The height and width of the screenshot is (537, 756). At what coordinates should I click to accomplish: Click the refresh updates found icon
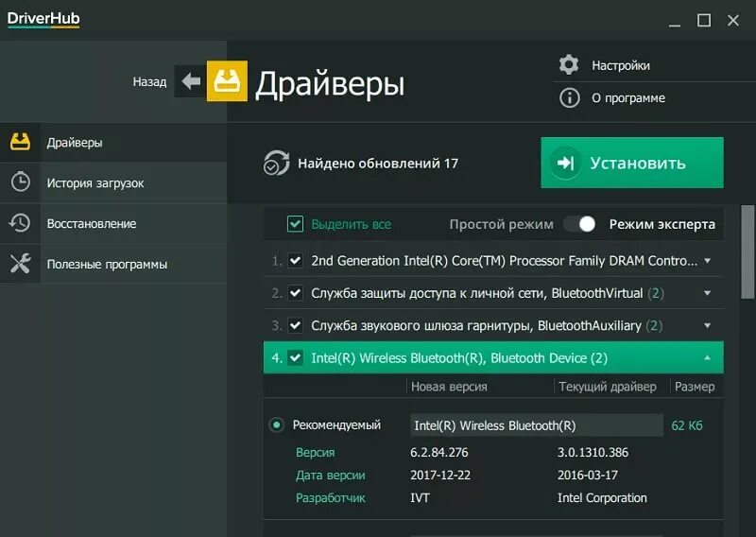(x=276, y=163)
